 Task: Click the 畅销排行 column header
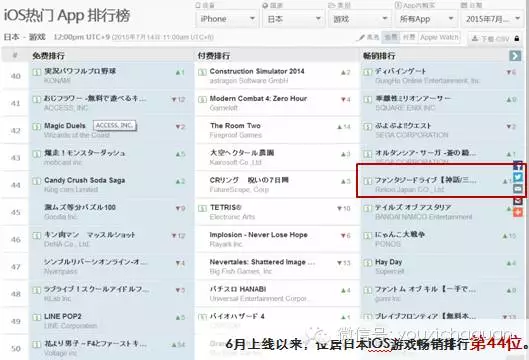point(379,56)
